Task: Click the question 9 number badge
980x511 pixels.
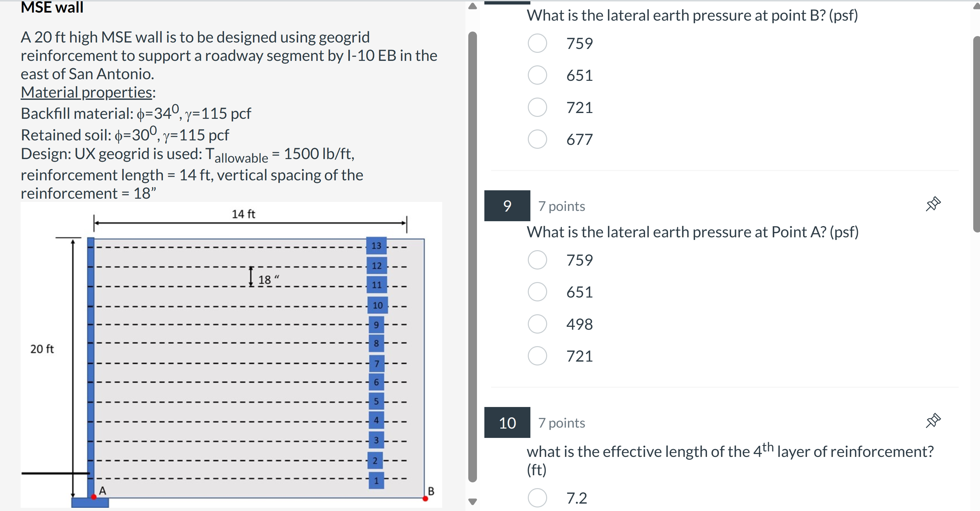Action: click(x=507, y=206)
